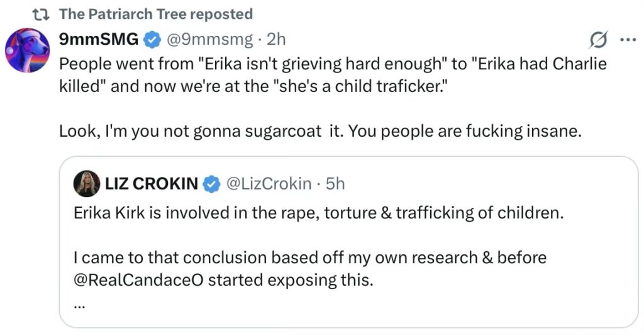Viewport: 644px width, 335px height.
Task: Click the 2h post timestamp
Action: click(x=276, y=39)
